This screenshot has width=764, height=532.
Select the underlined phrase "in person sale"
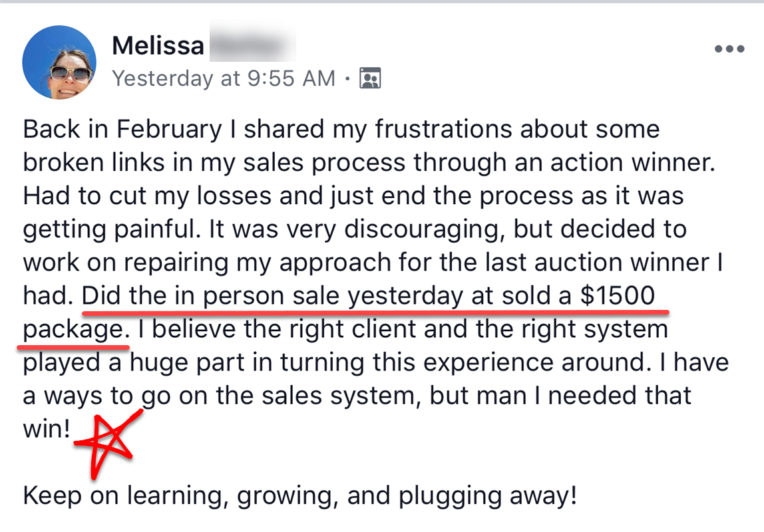click(x=258, y=296)
